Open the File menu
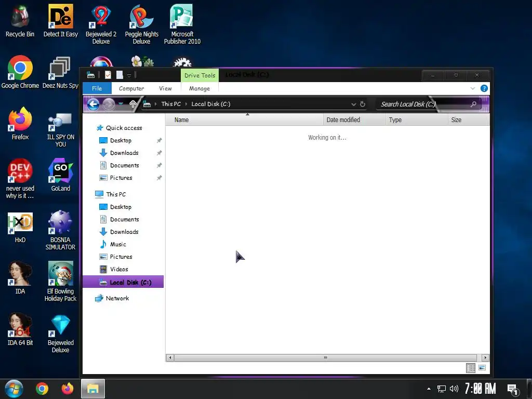Screen dimensions: 532x399 pos(97,88)
